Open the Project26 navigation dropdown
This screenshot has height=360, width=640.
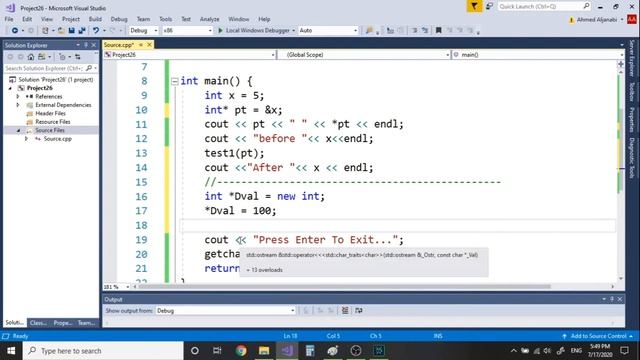coord(190,55)
